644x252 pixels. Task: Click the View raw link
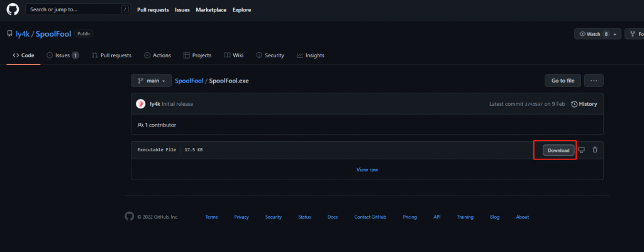pos(367,169)
